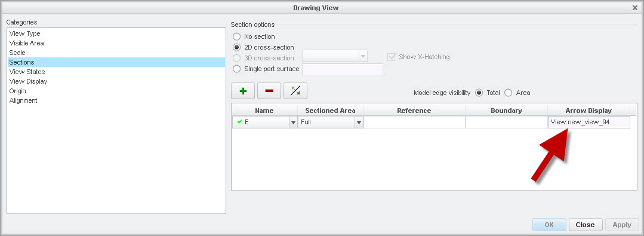Viewport: 644px width, 236px height.
Task: Click the Reference cell of section E
Action: (x=414, y=122)
